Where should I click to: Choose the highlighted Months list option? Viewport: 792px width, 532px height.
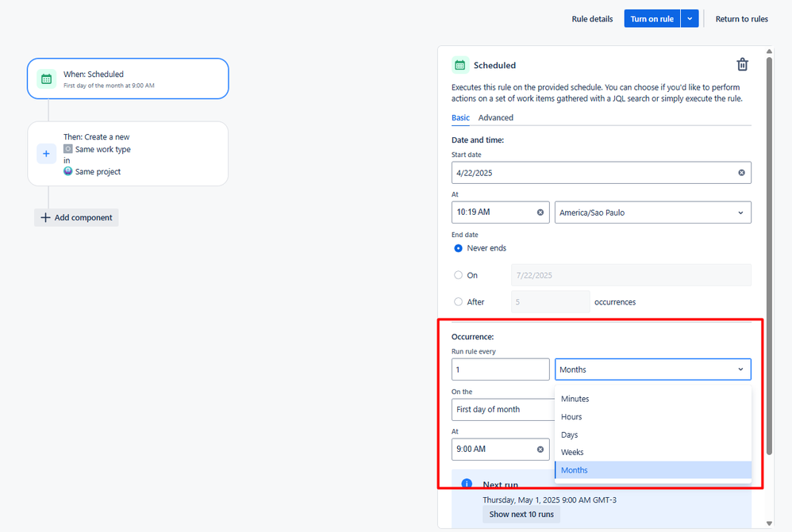tap(652, 470)
